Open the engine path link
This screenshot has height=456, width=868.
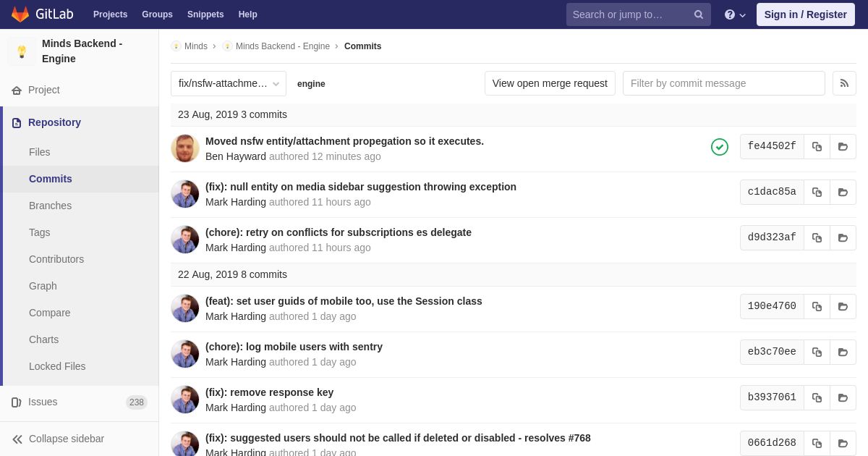coord(311,84)
